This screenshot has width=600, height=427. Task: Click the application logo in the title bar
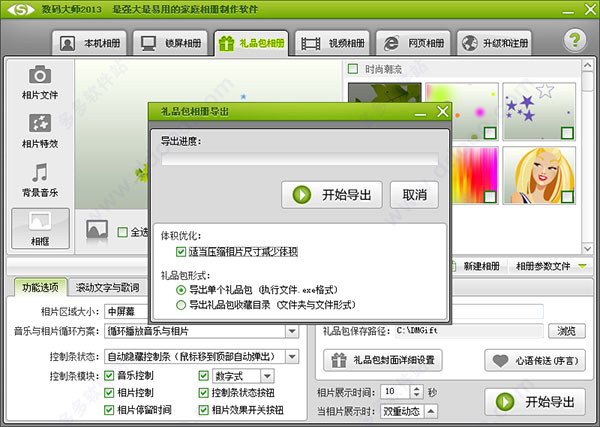[21, 9]
